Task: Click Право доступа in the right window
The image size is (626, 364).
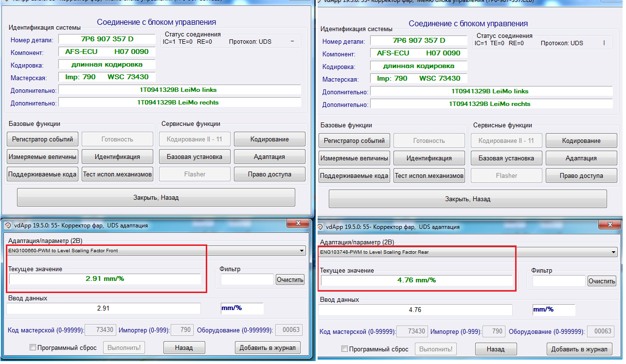Action: [581, 176]
